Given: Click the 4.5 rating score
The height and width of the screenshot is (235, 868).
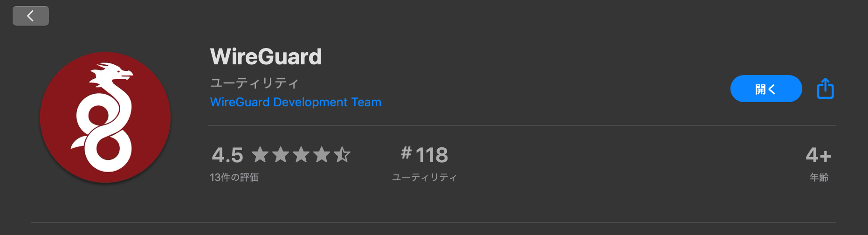Looking at the screenshot, I should tap(227, 155).
